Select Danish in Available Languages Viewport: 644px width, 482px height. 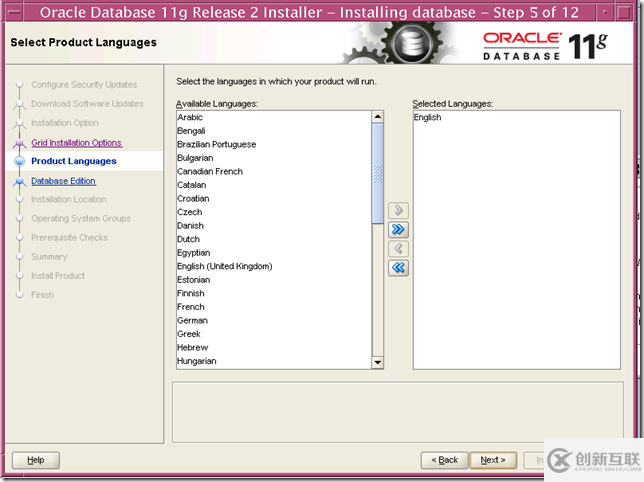point(274,226)
